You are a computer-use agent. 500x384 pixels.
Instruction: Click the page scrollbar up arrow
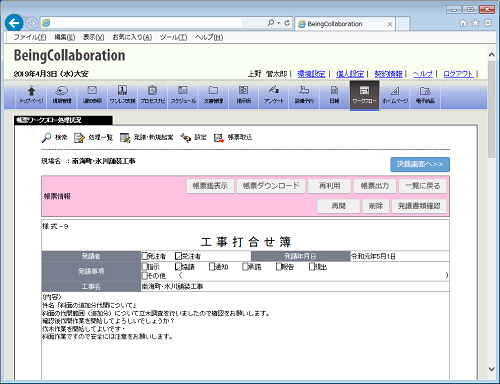click(492, 55)
